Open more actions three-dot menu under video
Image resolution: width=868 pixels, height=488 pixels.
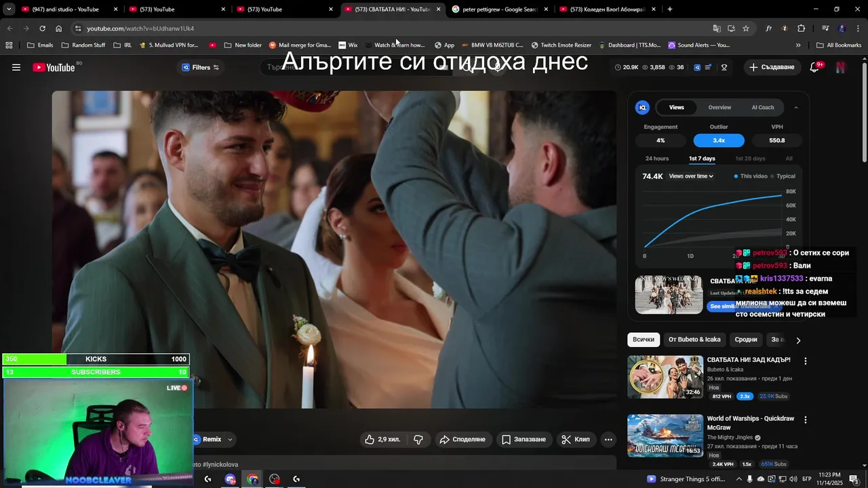click(608, 439)
